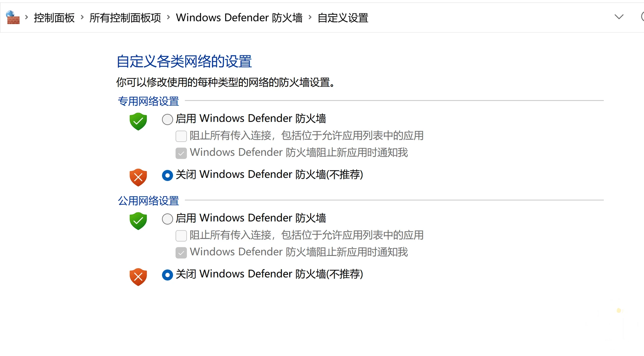
Task: Click green shield under 公用网络设置
Action: (138, 221)
